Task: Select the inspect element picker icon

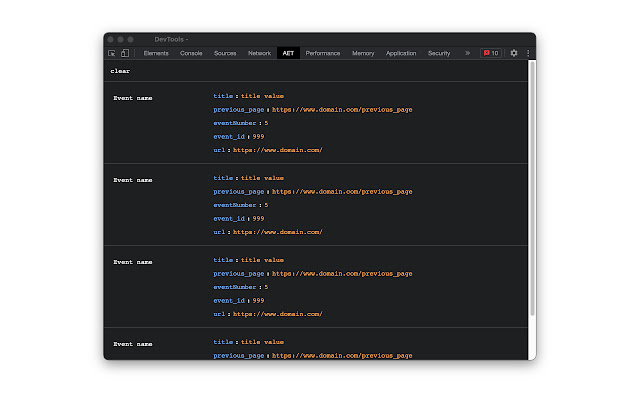Action: pyautogui.click(x=112, y=53)
